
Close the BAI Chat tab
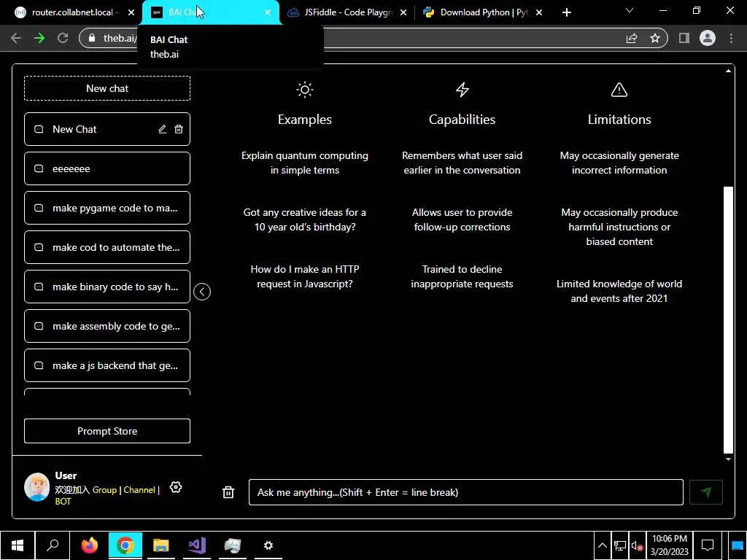click(268, 12)
